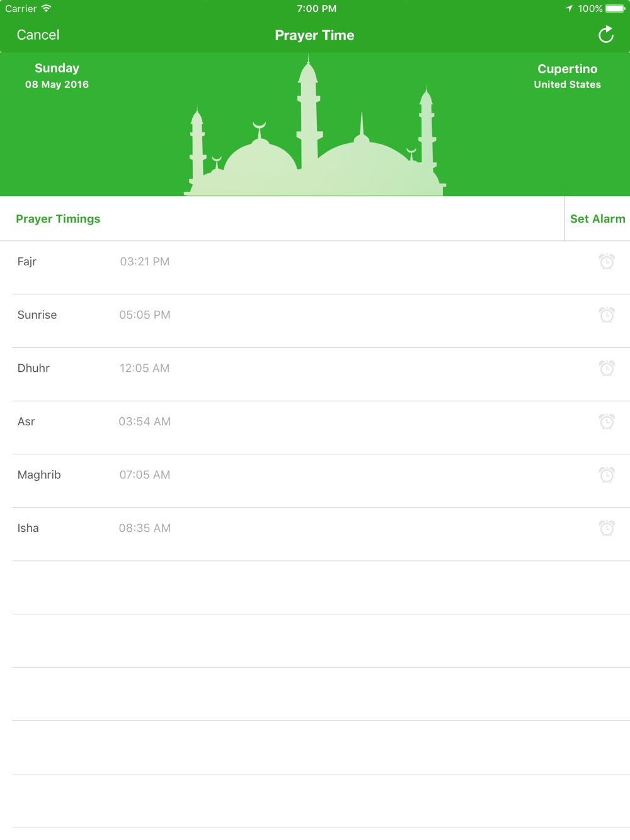Screen dimensions: 630x840
Task: Toggle the alarm clock icon for Sunrise
Action: [607, 314]
